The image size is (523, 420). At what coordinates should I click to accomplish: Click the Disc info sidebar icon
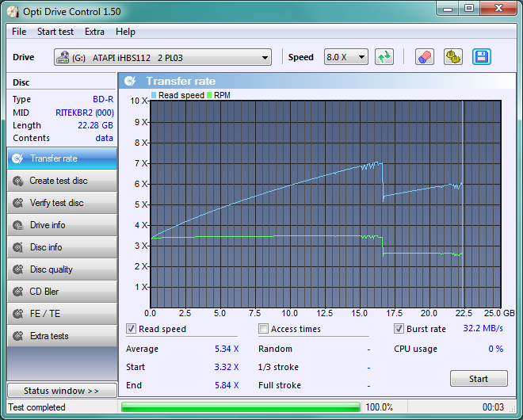(17, 247)
